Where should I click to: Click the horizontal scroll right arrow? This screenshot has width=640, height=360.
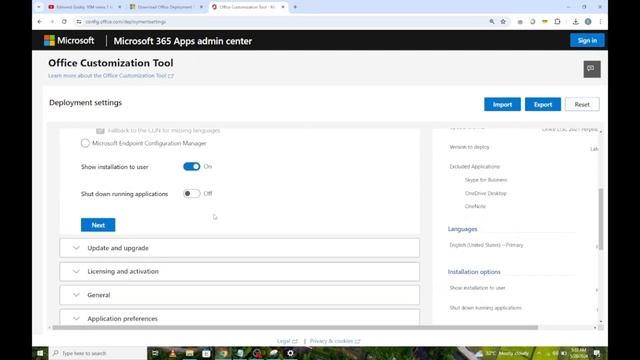[595, 327]
